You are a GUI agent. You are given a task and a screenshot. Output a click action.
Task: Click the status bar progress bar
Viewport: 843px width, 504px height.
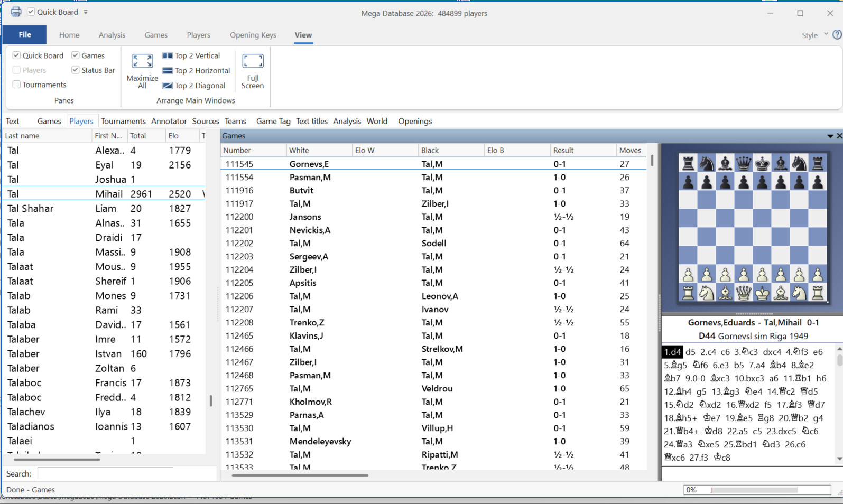757,490
